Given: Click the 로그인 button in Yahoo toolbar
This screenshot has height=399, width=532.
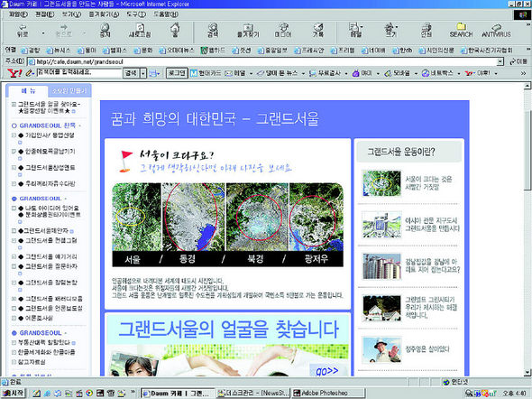Looking at the screenshot, I should [x=177, y=73].
